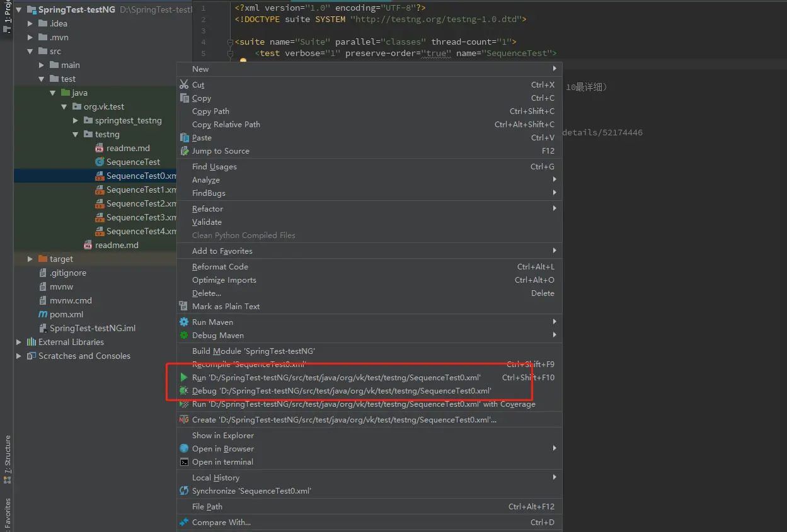Open the Favorites tool window tab
This screenshot has width=787, height=532.
(7, 514)
